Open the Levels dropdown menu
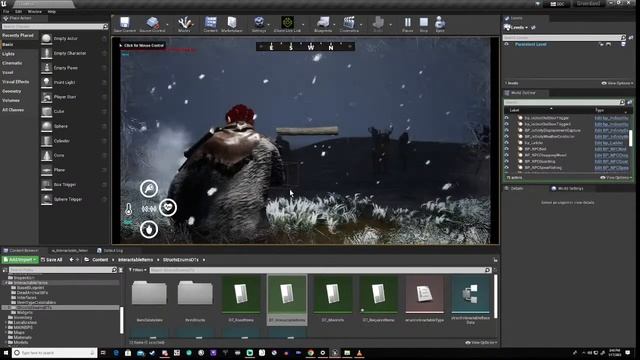Viewport: 640px width, 360px height. [x=516, y=27]
